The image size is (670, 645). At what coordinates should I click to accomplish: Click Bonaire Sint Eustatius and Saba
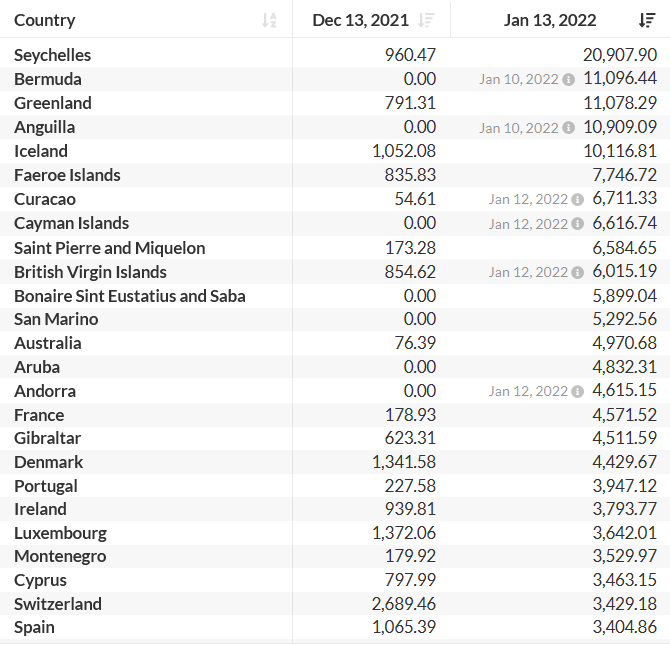point(129,296)
